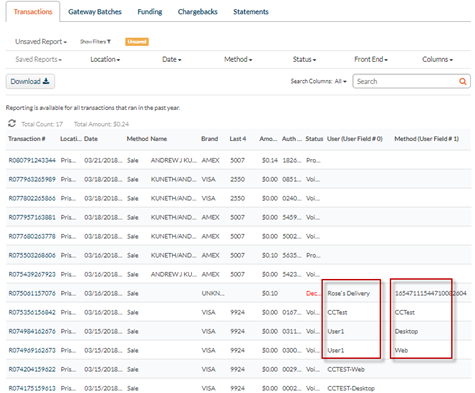Viewport: 475px width, 393px height.
Task: Open transaction R077957163881
Action: click(32, 217)
